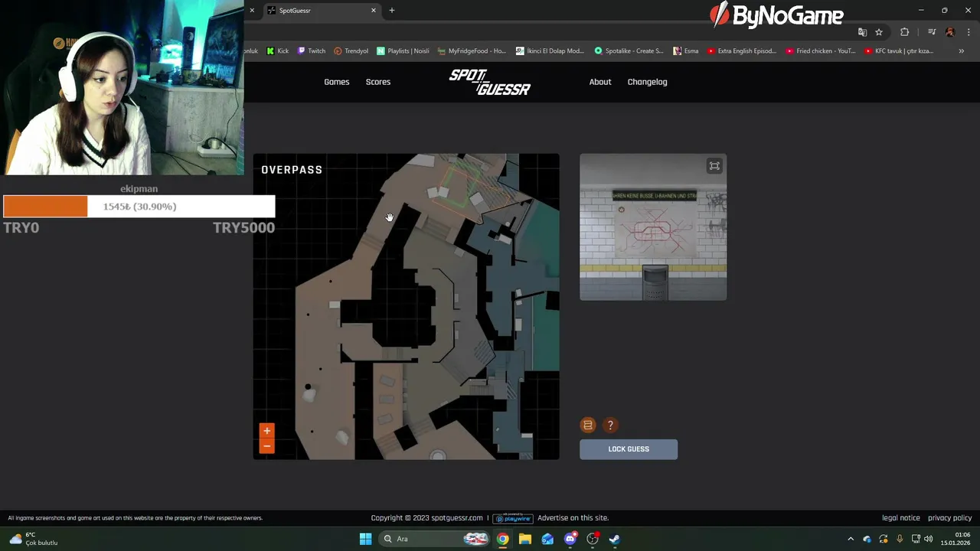Image resolution: width=980 pixels, height=551 pixels.
Task: Place guess on the Overpass map
Action: (407, 307)
